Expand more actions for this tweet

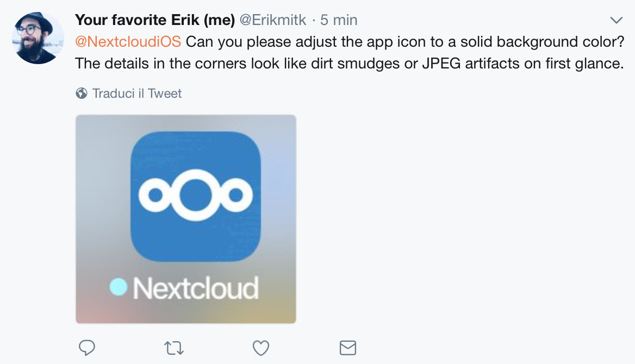tap(616, 20)
